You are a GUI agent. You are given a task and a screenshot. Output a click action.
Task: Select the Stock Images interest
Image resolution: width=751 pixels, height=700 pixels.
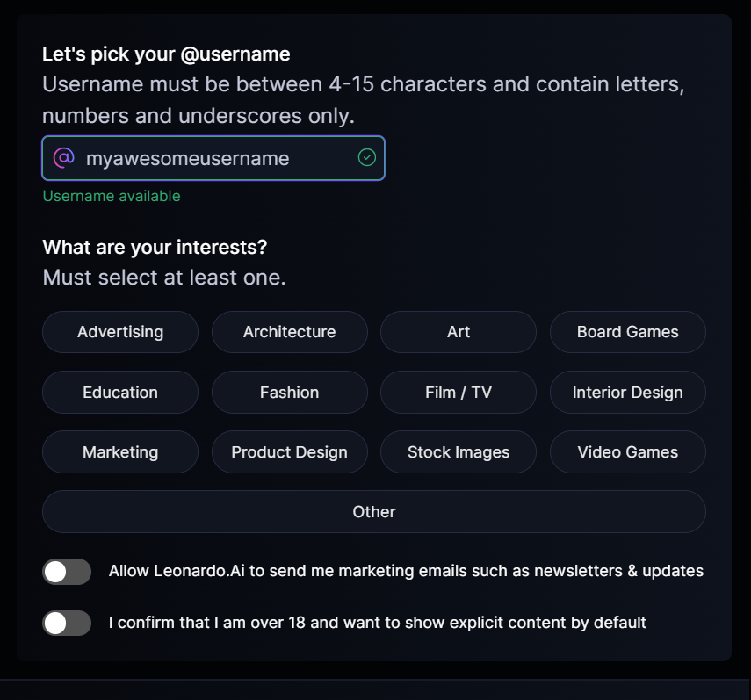point(459,452)
